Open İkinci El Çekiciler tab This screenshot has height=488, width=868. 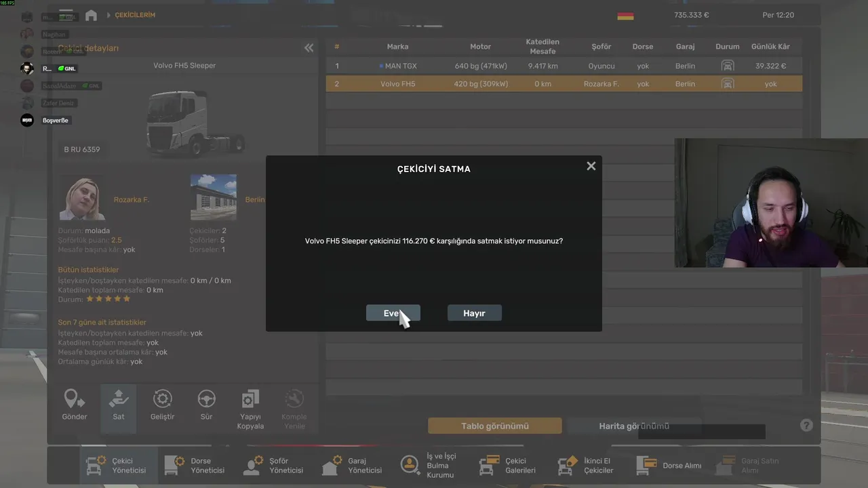(x=588, y=466)
